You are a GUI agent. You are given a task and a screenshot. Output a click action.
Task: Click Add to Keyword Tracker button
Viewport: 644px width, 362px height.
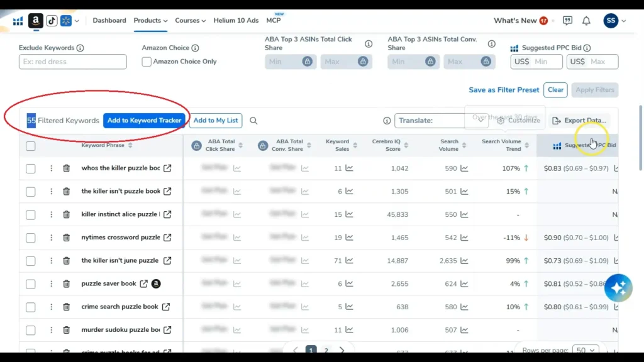click(x=144, y=121)
